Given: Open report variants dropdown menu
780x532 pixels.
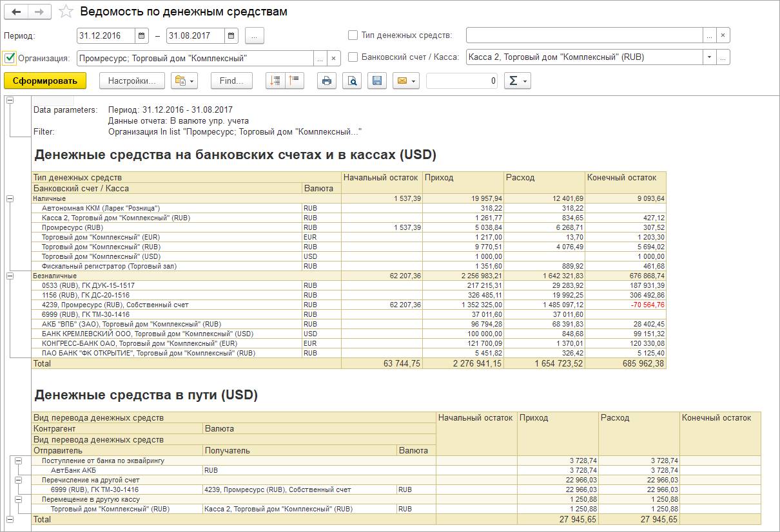Looking at the screenshot, I should click(184, 81).
